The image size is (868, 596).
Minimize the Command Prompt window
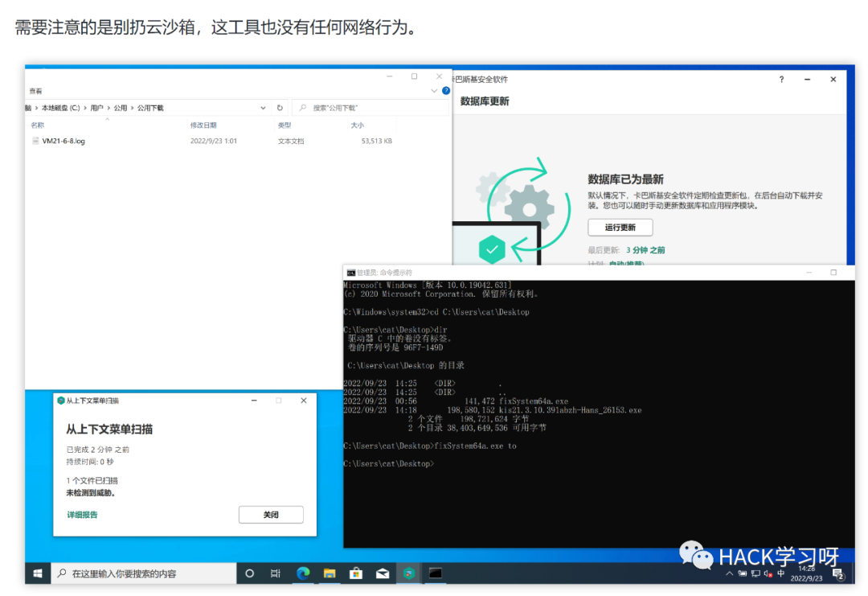809,273
